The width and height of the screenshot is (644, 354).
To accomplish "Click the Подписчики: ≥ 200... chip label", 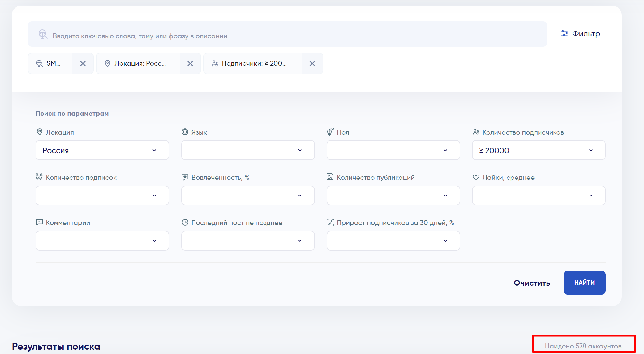I will [254, 63].
